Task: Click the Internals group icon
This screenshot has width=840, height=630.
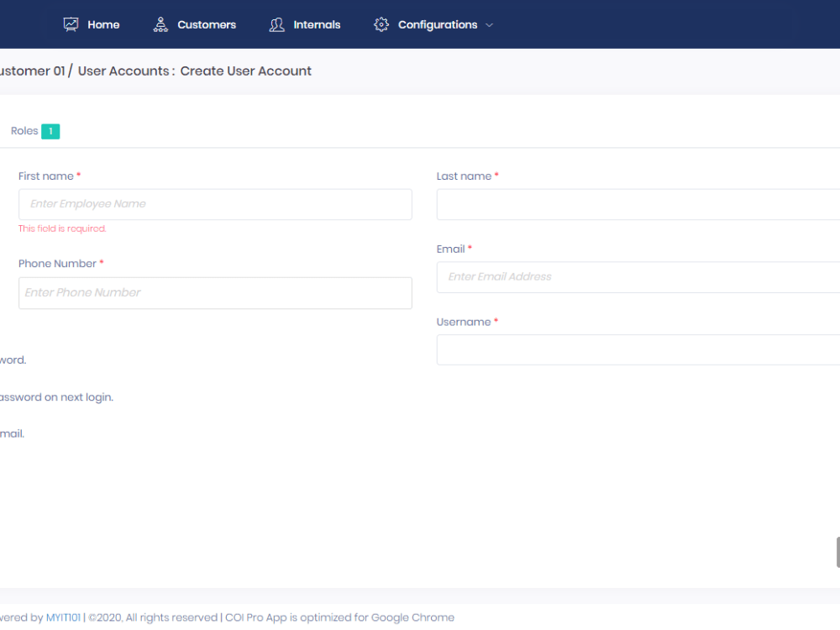Action: point(276,24)
